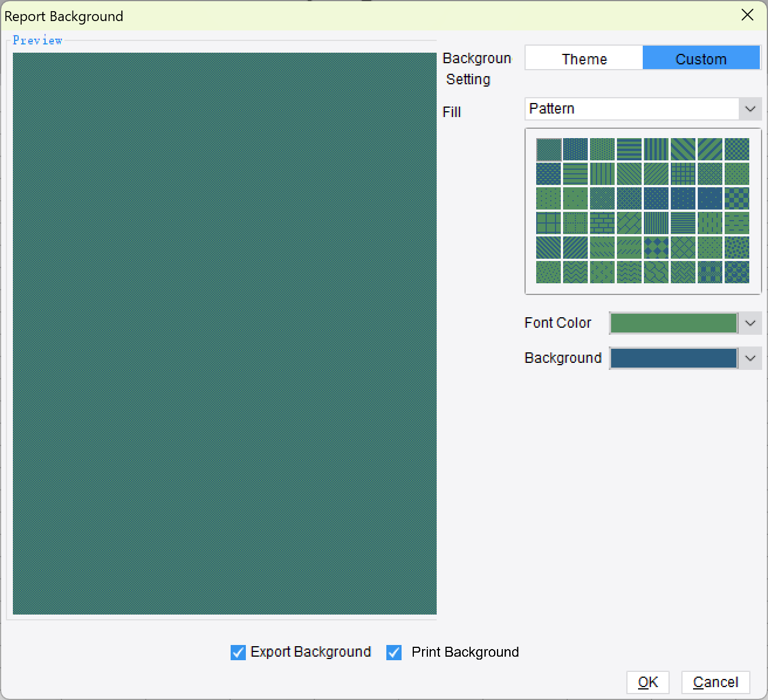
Task: Click the Cancel button
Action: [715, 682]
